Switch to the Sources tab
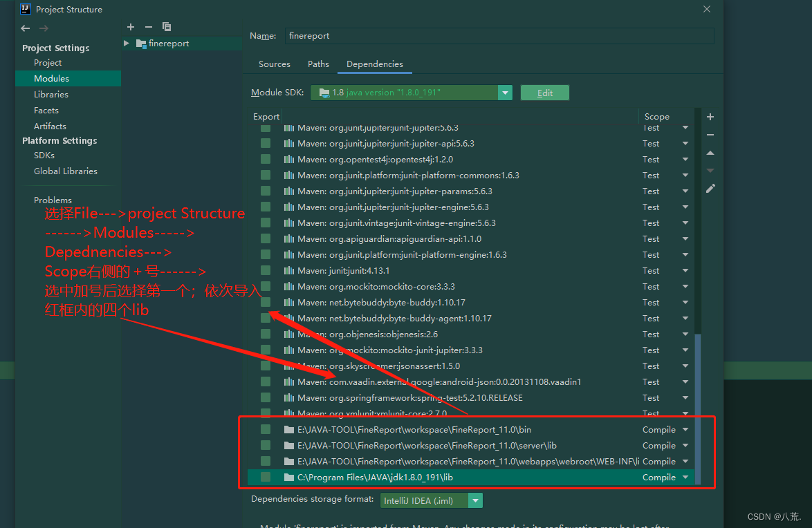 pos(275,64)
